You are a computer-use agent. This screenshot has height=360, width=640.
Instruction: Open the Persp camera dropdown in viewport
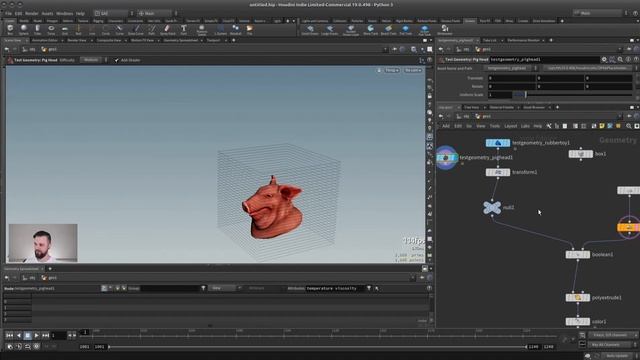[392, 70]
